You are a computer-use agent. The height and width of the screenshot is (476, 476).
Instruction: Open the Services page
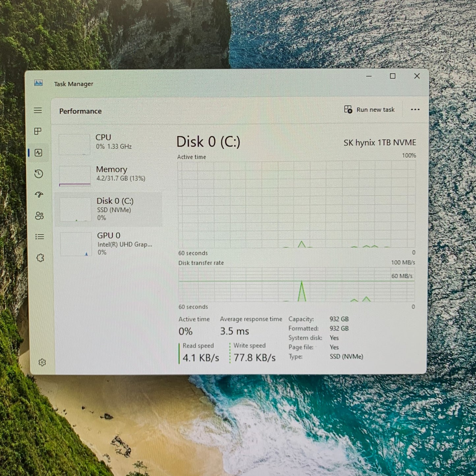(x=40, y=258)
